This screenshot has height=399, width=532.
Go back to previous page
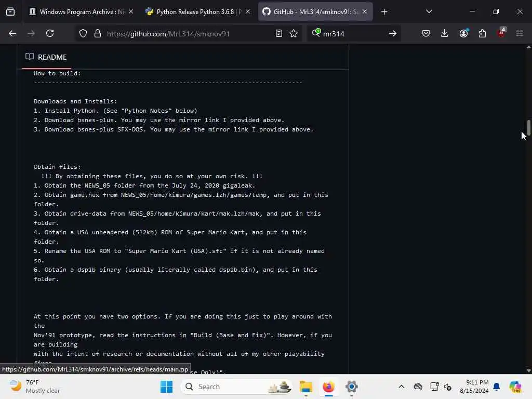12,33
